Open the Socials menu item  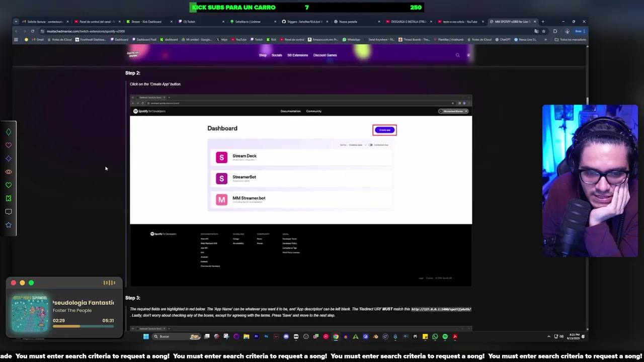(x=277, y=55)
